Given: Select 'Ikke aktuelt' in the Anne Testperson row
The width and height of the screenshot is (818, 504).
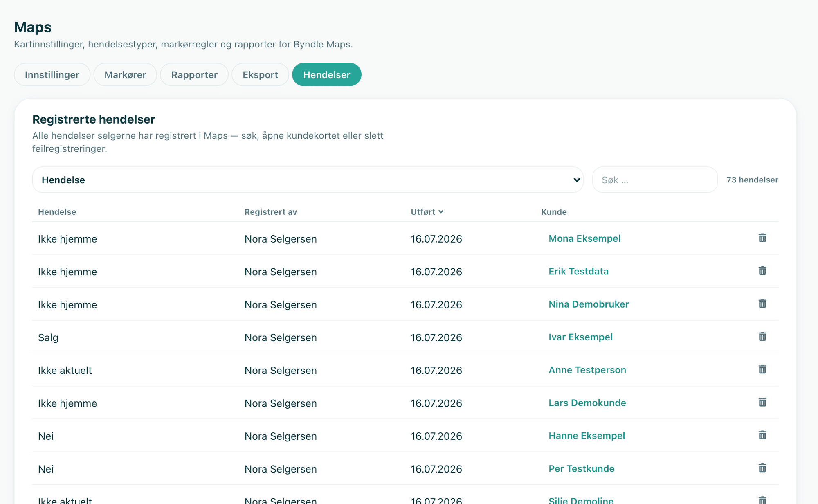Looking at the screenshot, I should pos(65,370).
